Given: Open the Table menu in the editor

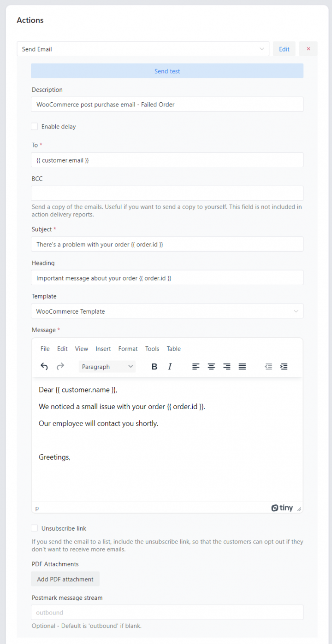Looking at the screenshot, I should [x=173, y=349].
